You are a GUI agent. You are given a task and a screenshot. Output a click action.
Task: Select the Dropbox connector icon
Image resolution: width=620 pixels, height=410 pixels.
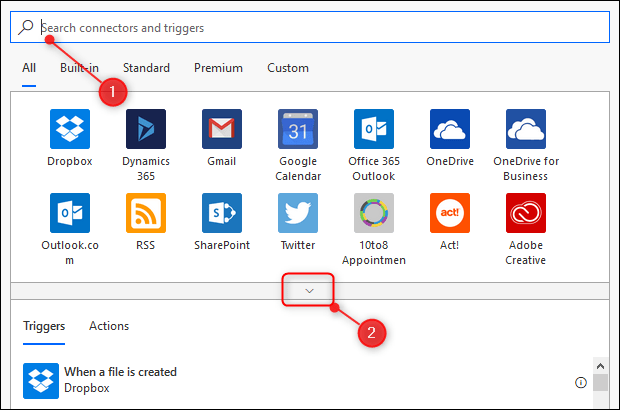tap(70, 129)
